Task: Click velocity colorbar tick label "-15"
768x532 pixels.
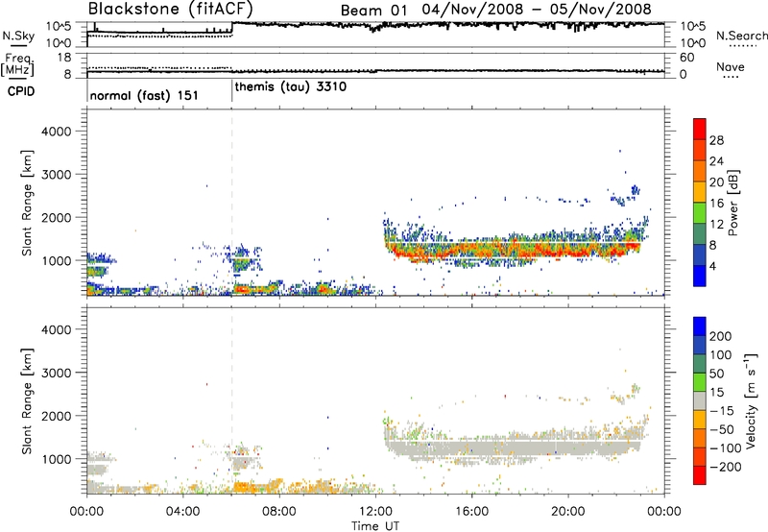Action: pyautogui.click(x=722, y=411)
